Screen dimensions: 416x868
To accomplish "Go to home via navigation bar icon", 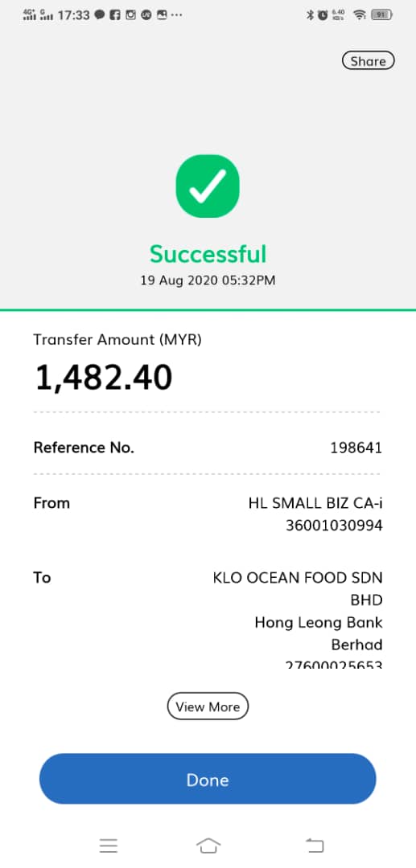I will coord(208,845).
